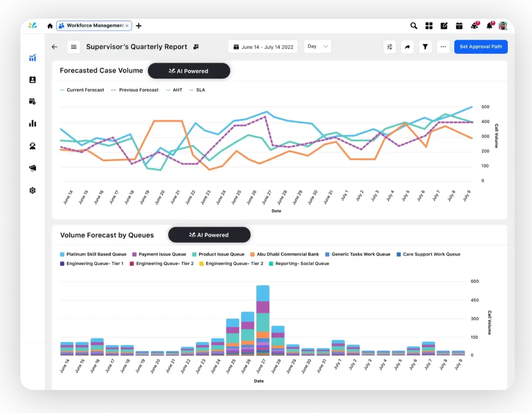This screenshot has width=532, height=413.
Task: Click the AI Powered badge on Forecasted Case Volume
Action: [x=189, y=71]
